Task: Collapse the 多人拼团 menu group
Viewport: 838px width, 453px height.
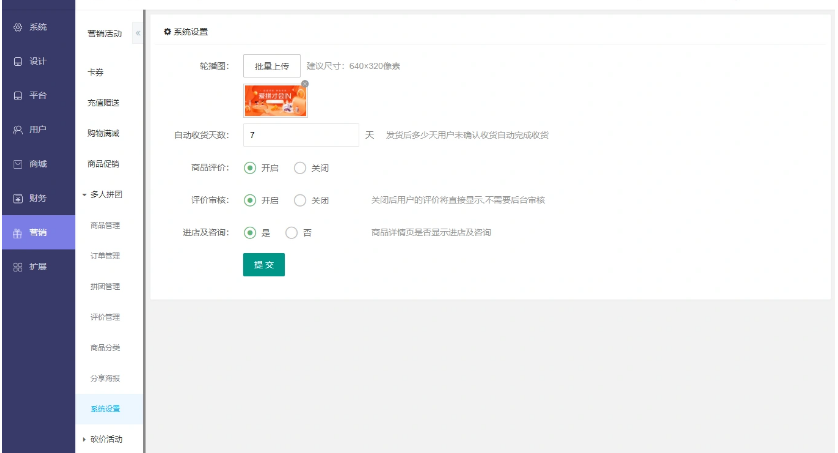Action: click(104, 193)
